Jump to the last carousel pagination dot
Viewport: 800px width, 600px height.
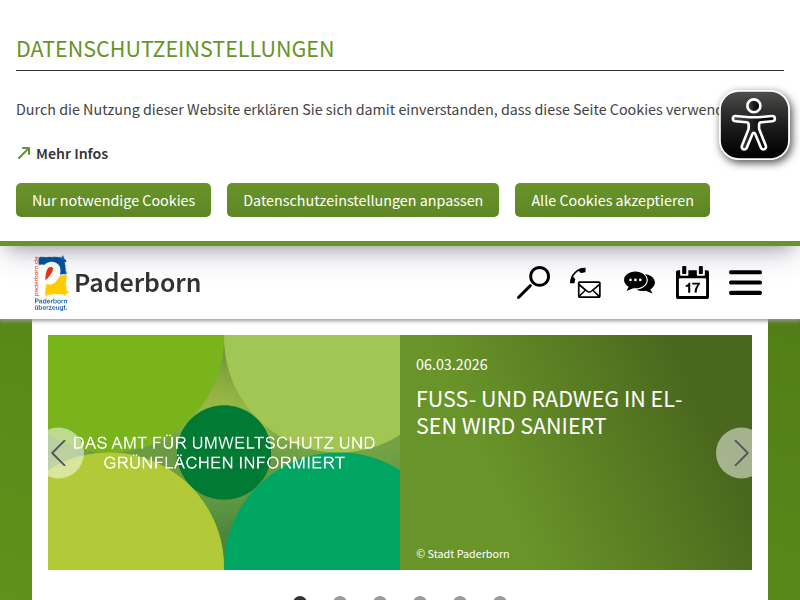click(500, 598)
